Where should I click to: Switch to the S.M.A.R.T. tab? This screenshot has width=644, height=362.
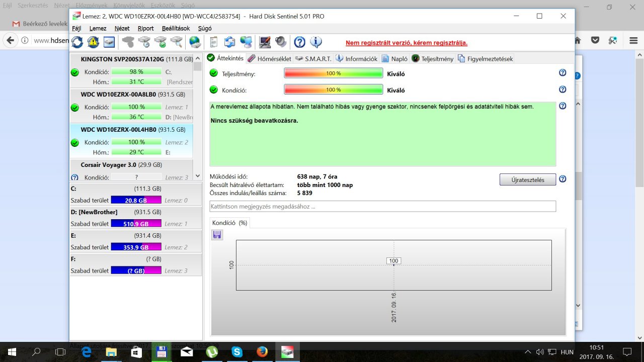[x=313, y=59]
